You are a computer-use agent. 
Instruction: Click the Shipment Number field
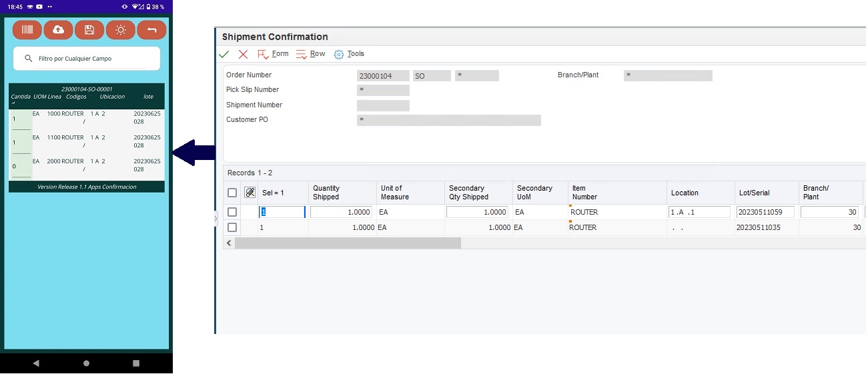point(383,105)
